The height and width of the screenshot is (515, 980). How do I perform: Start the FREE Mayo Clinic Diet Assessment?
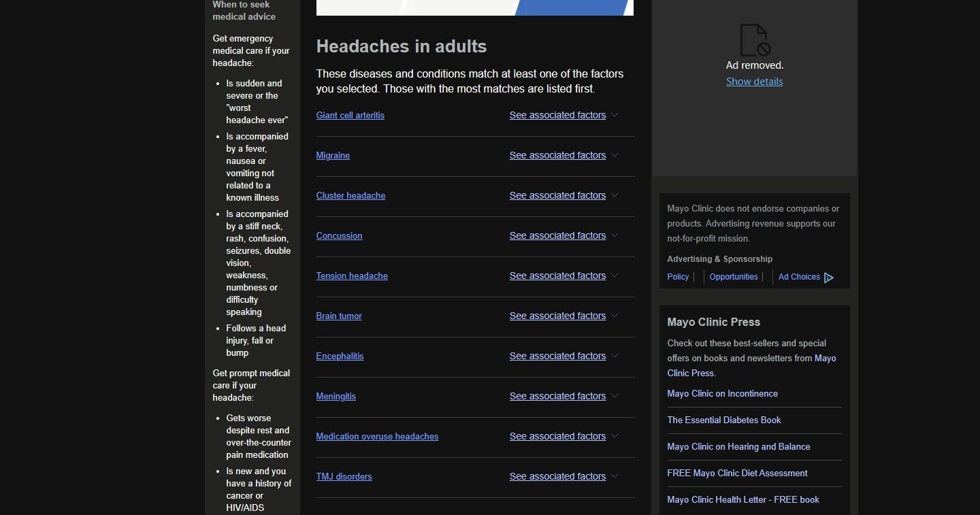pos(737,473)
